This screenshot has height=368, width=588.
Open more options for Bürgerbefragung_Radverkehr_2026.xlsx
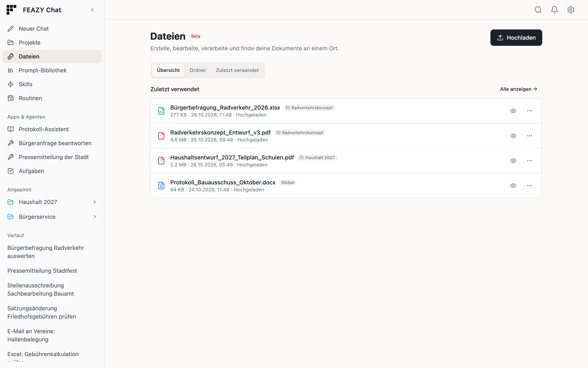pos(529,111)
